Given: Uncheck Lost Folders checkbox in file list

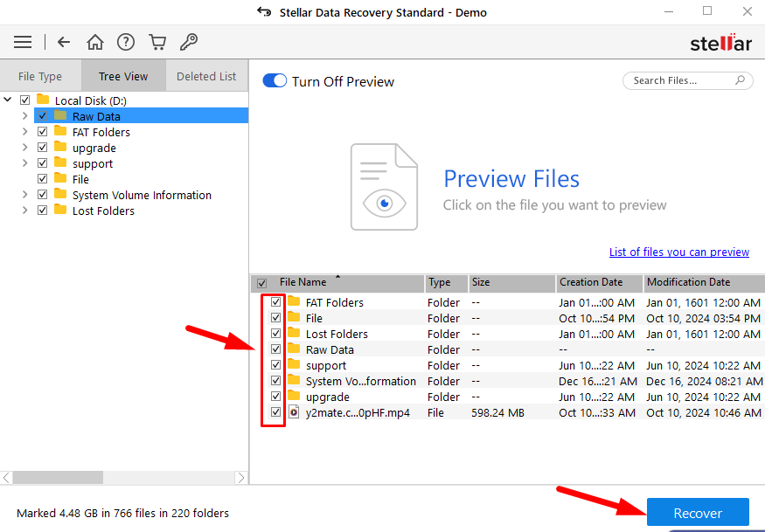Looking at the screenshot, I should click(275, 334).
